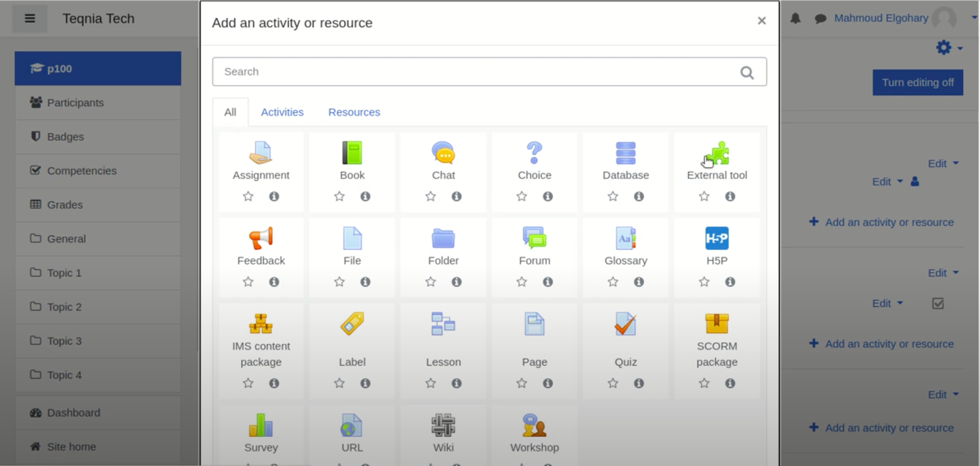Viewport: 980px width, 466px height.
Task: Open the course settings gear dropdown
Action: coord(949,48)
